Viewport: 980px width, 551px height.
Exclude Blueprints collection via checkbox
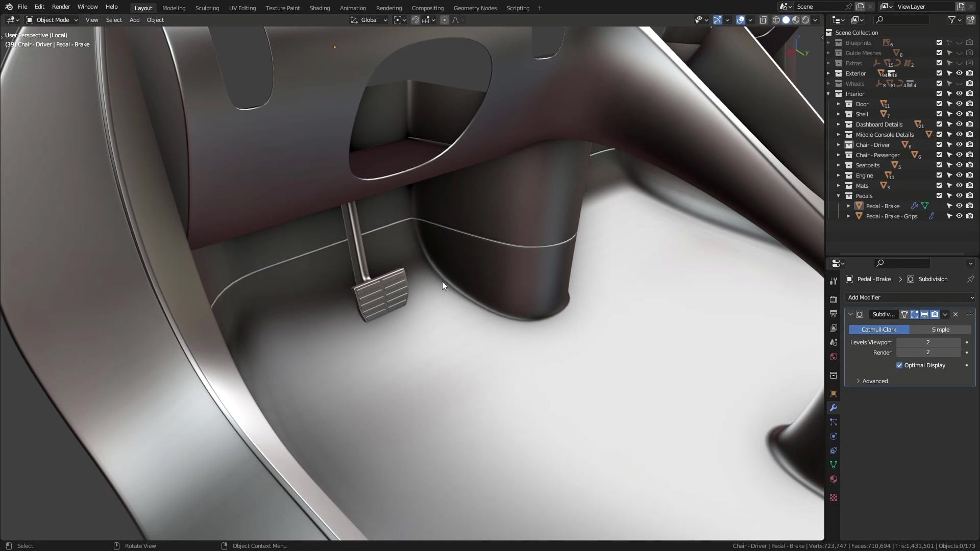pyautogui.click(x=939, y=43)
